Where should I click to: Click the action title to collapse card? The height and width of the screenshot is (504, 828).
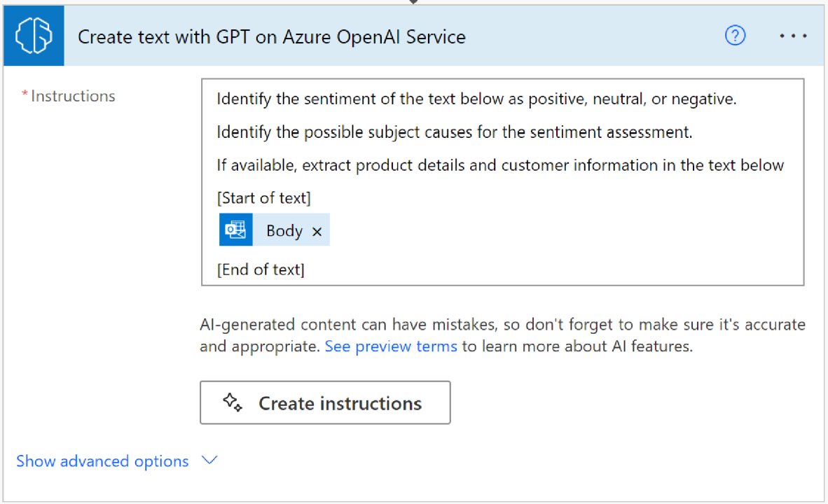pyautogui.click(x=271, y=36)
